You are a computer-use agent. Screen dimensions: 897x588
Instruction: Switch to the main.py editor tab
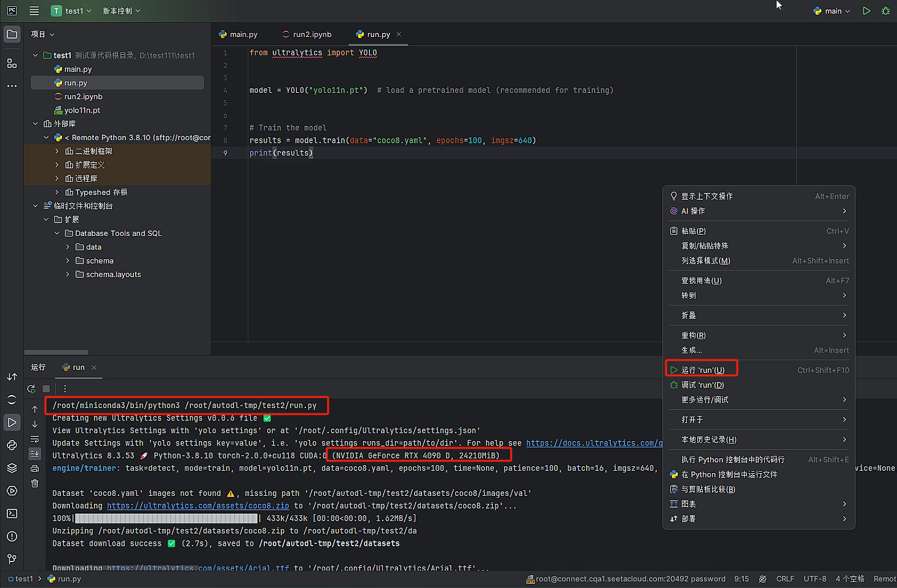(x=238, y=34)
